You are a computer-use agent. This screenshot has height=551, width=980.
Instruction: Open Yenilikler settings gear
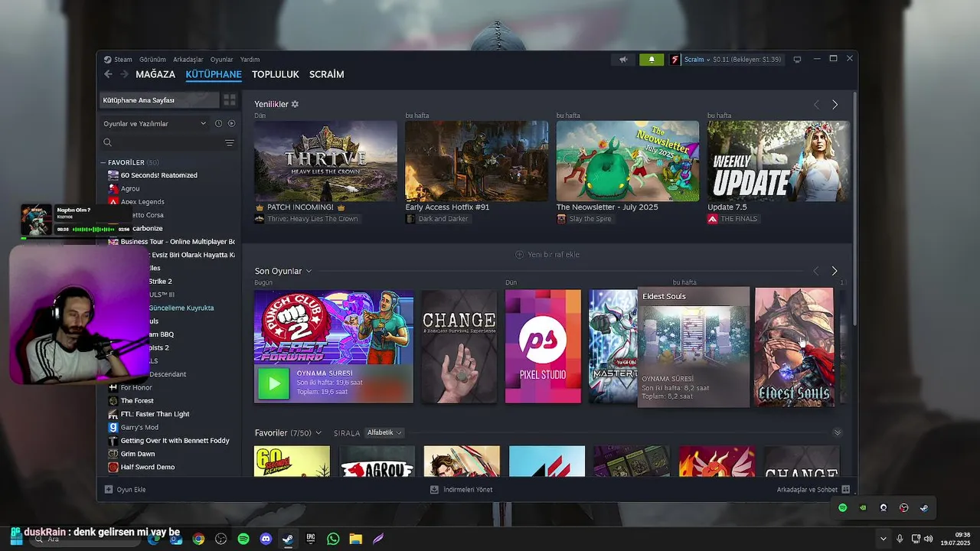pos(296,104)
